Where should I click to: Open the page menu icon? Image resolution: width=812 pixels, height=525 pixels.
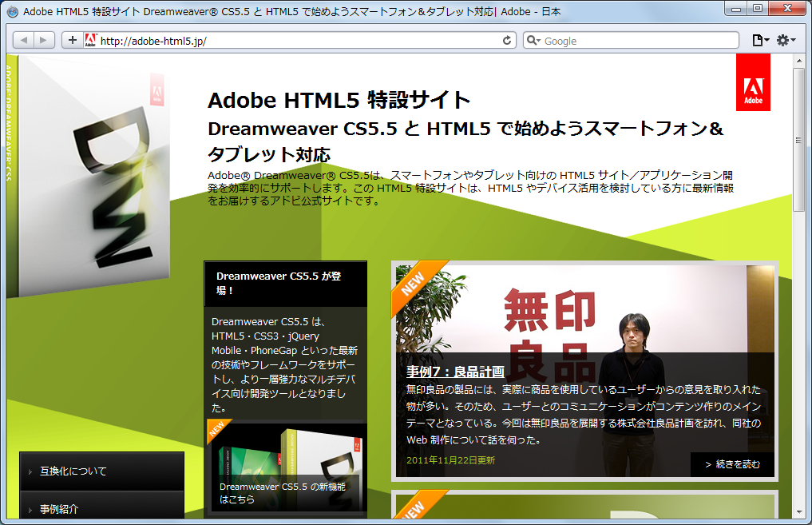(759, 41)
